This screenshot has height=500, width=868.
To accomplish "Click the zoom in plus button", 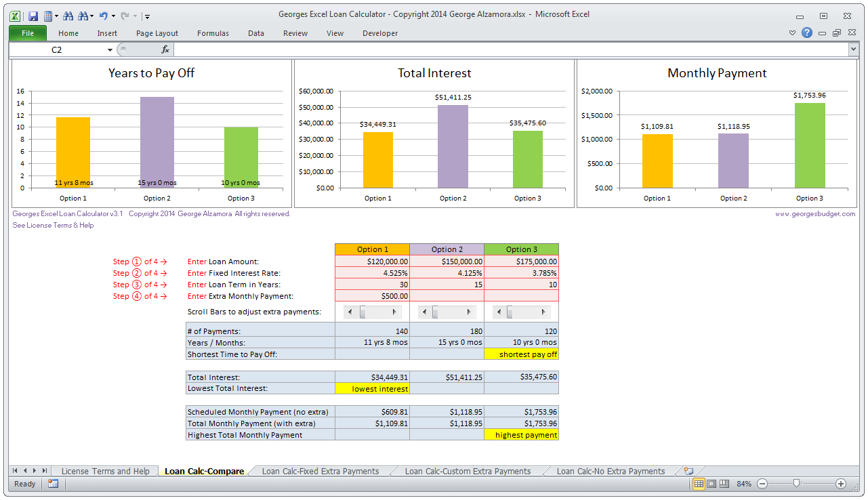I will click(841, 484).
